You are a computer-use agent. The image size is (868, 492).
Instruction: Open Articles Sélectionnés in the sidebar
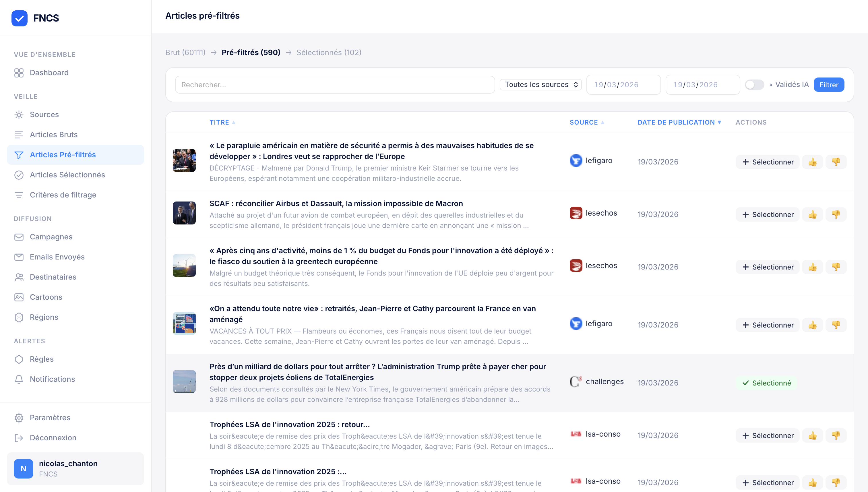67,175
